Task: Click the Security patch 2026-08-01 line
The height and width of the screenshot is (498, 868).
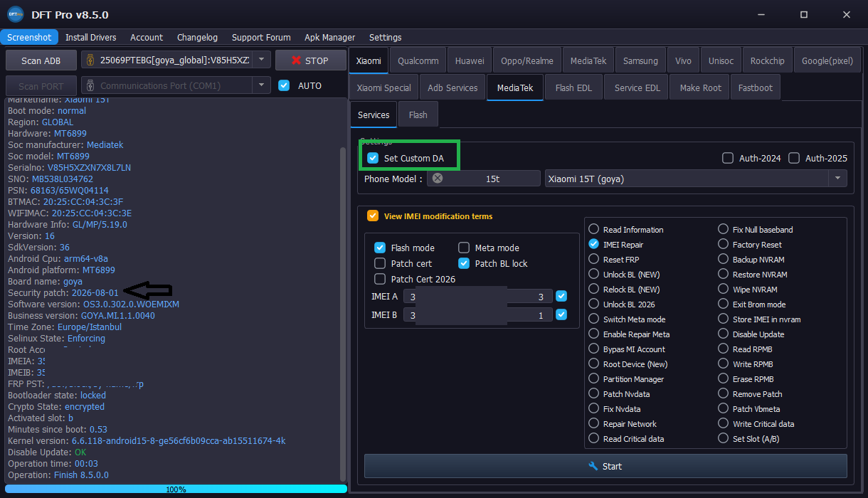Action: [63, 292]
